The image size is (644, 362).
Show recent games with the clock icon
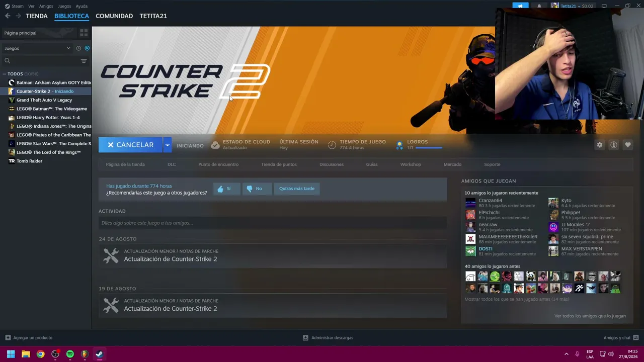click(78, 48)
